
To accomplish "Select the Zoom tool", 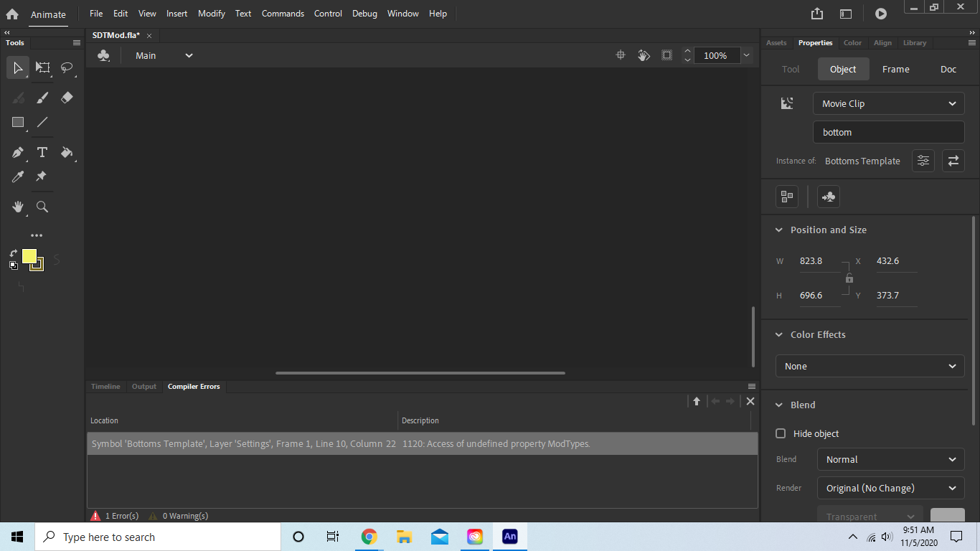I will coord(42,207).
